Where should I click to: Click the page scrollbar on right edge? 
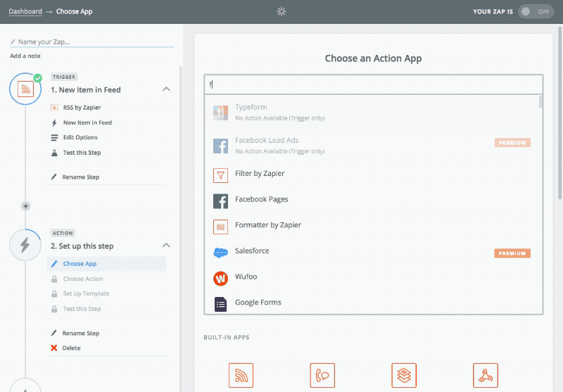(559, 113)
